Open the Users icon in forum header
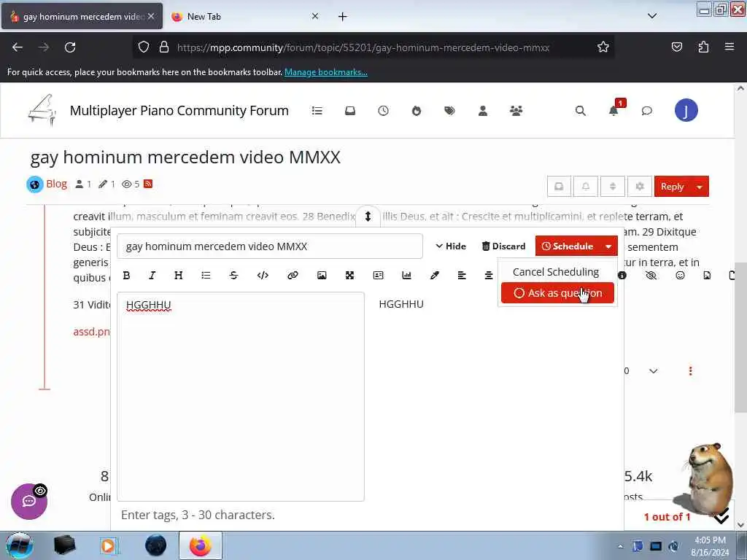This screenshot has height=560, width=747. pos(483,111)
